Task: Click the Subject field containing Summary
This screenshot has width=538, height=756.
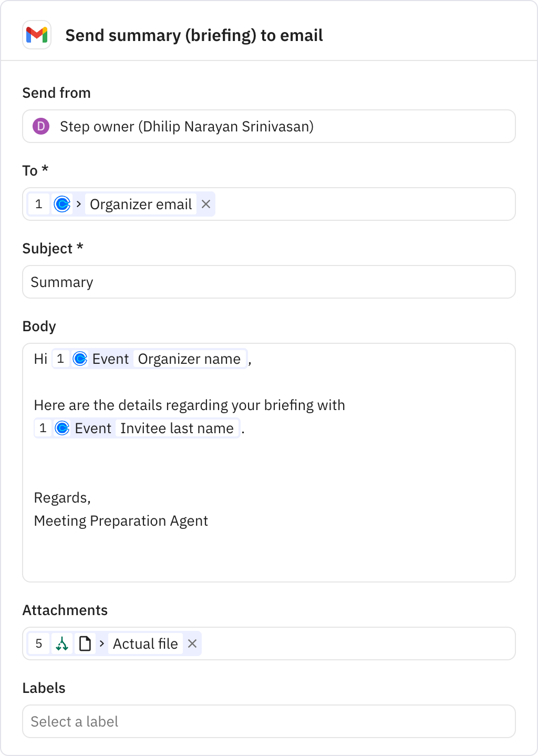Action: pos(269,282)
